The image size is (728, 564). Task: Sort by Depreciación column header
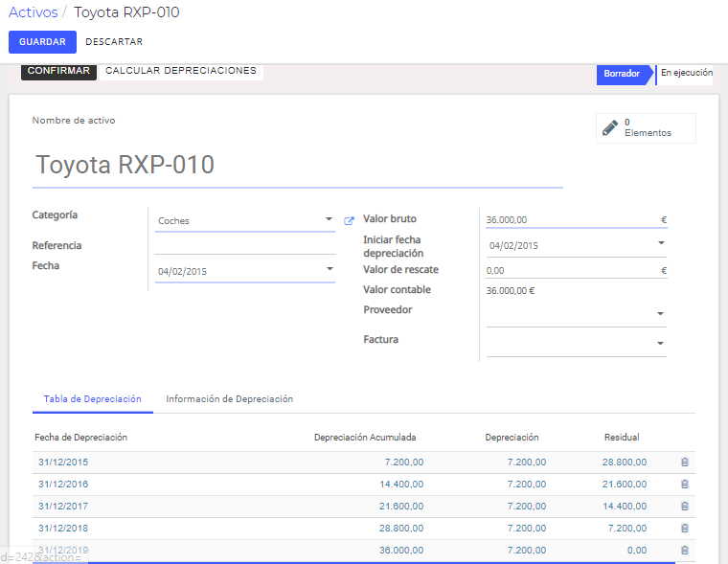[x=512, y=438]
